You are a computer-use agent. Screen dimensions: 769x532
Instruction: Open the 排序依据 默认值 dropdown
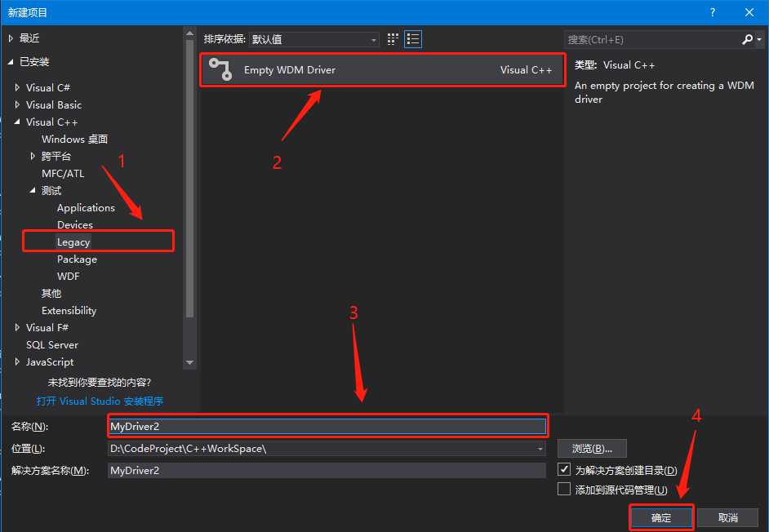coord(313,39)
